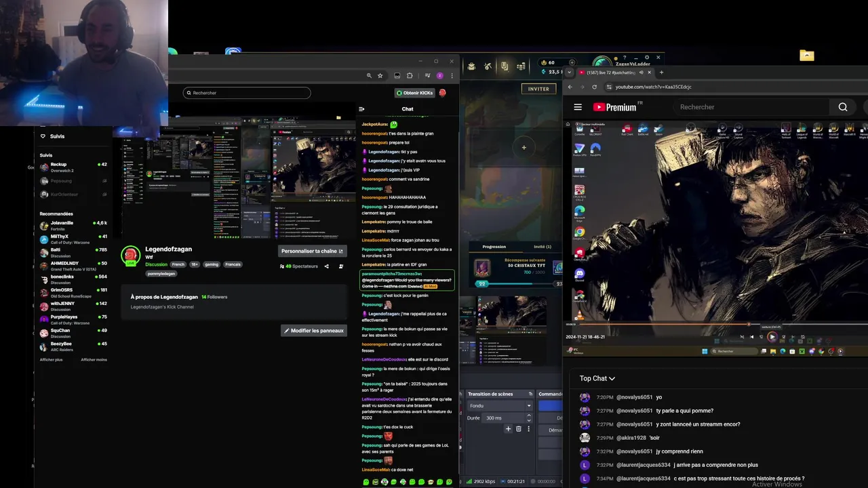Click the Kick search field Rechercher
Image resolution: width=868 pixels, height=488 pixels.
tap(247, 93)
